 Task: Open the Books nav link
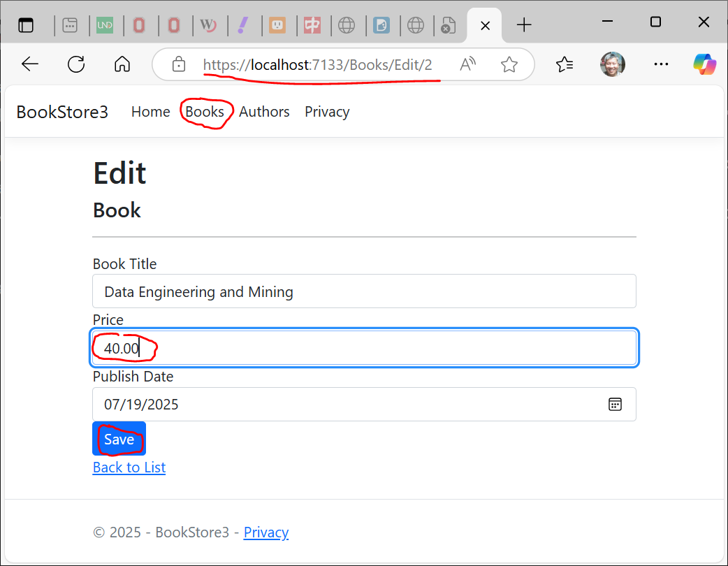pos(205,111)
